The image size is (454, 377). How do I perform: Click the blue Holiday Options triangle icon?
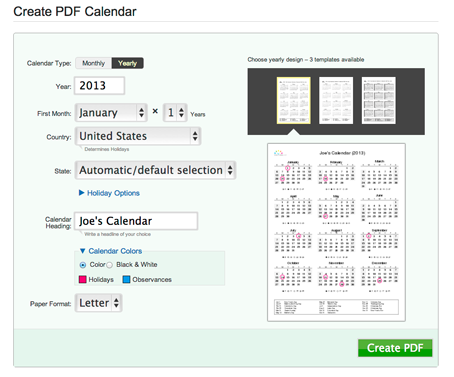81,193
